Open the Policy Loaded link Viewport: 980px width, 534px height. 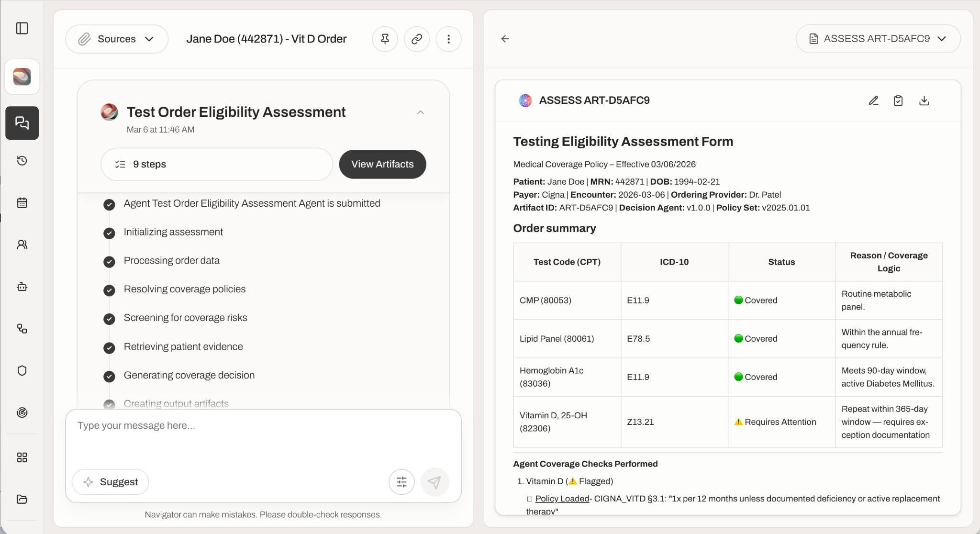click(562, 499)
